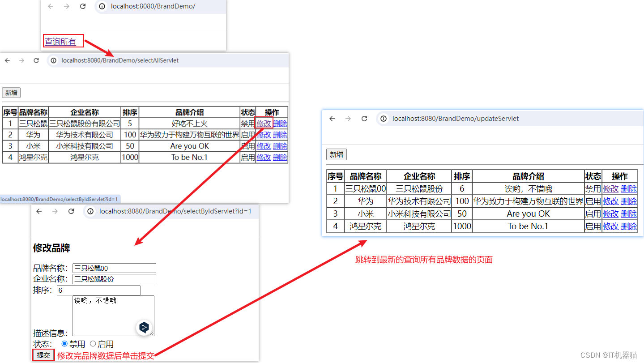The image size is (644, 363).
Task: Click 删除 for 鸿星尔克 in selectAllServlet table
Action: [x=280, y=157]
